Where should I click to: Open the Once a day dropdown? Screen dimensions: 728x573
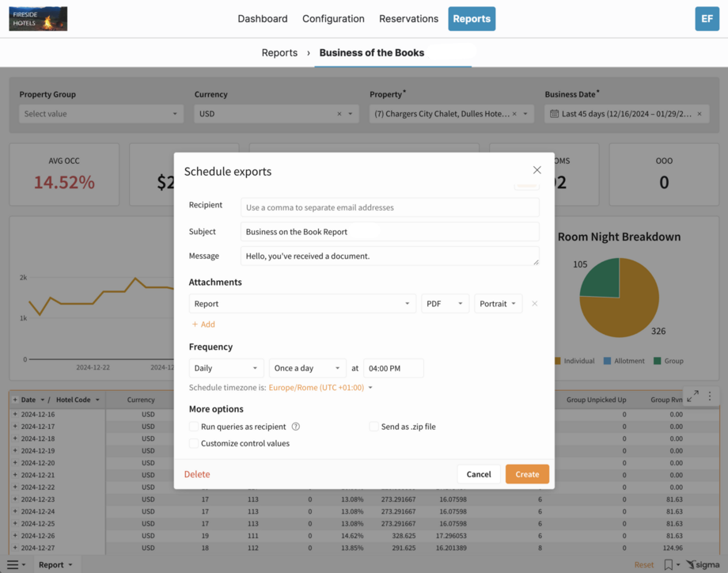(x=307, y=368)
